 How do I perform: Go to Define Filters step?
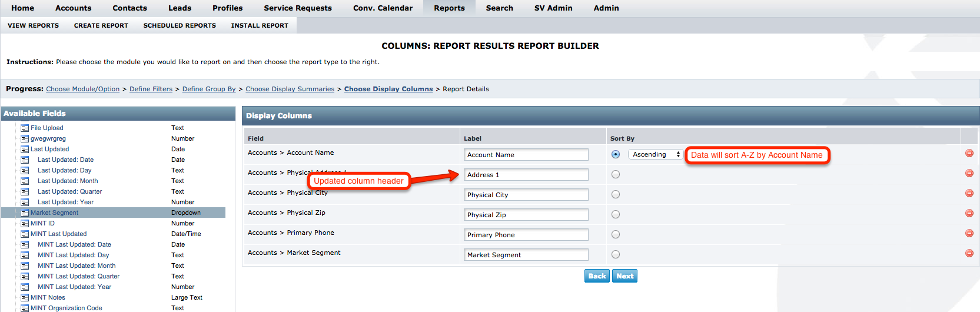(x=151, y=89)
